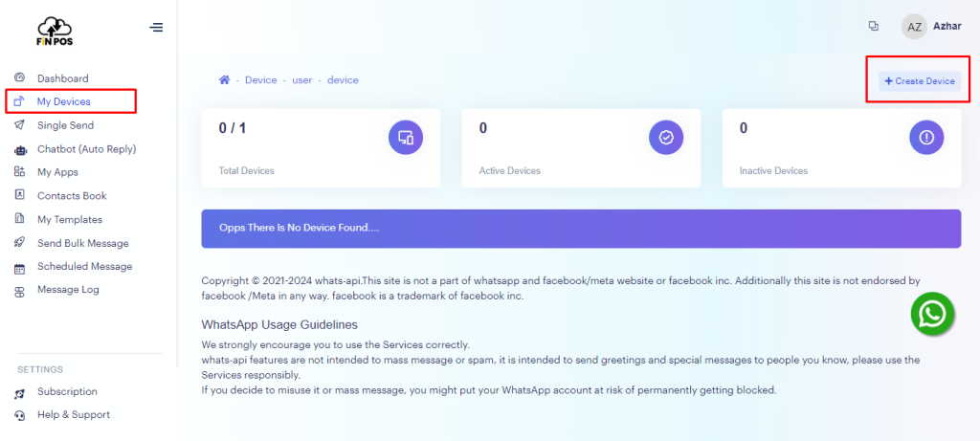Click the Contacts Book icon
Image resolution: width=980 pixels, height=441 pixels.
(x=19, y=195)
